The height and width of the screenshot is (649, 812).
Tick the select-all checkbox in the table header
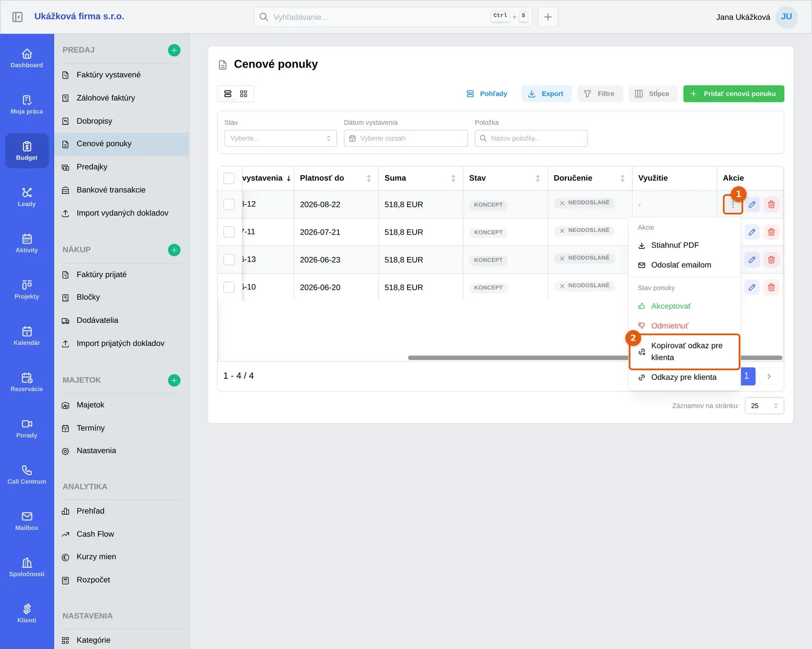tap(229, 178)
